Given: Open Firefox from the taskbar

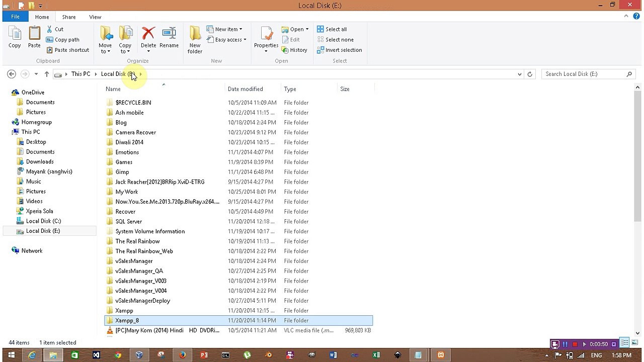Looking at the screenshot, I should click(182, 355).
